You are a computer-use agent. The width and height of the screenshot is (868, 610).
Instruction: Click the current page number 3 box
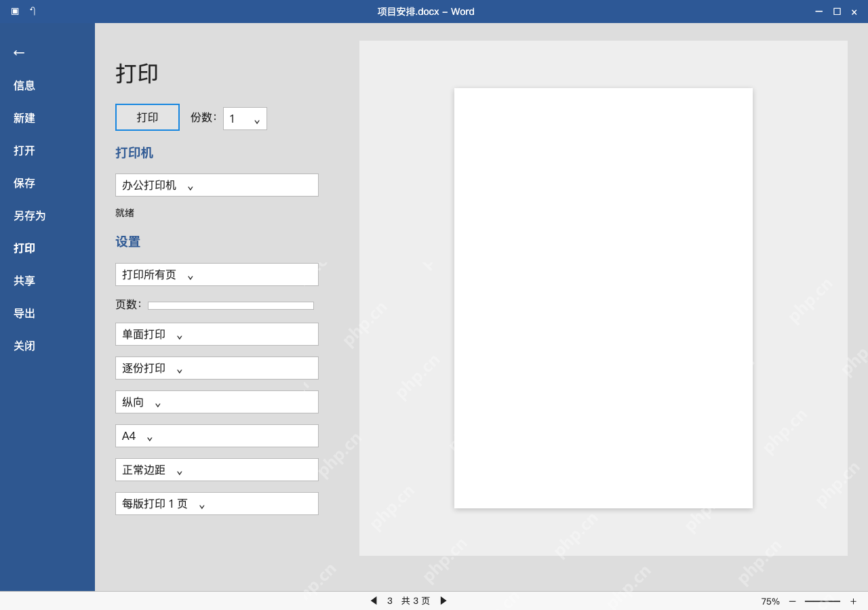[x=390, y=601]
